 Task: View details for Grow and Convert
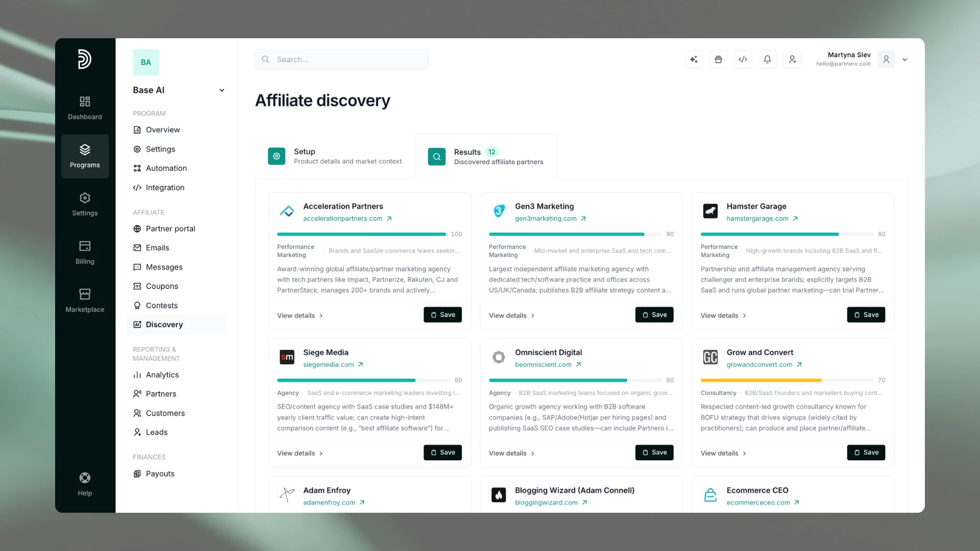724,454
